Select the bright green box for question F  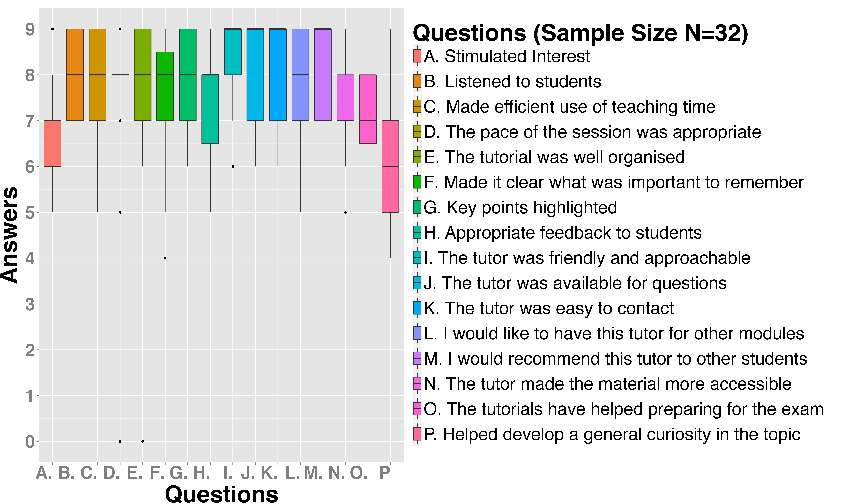coord(165,86)
